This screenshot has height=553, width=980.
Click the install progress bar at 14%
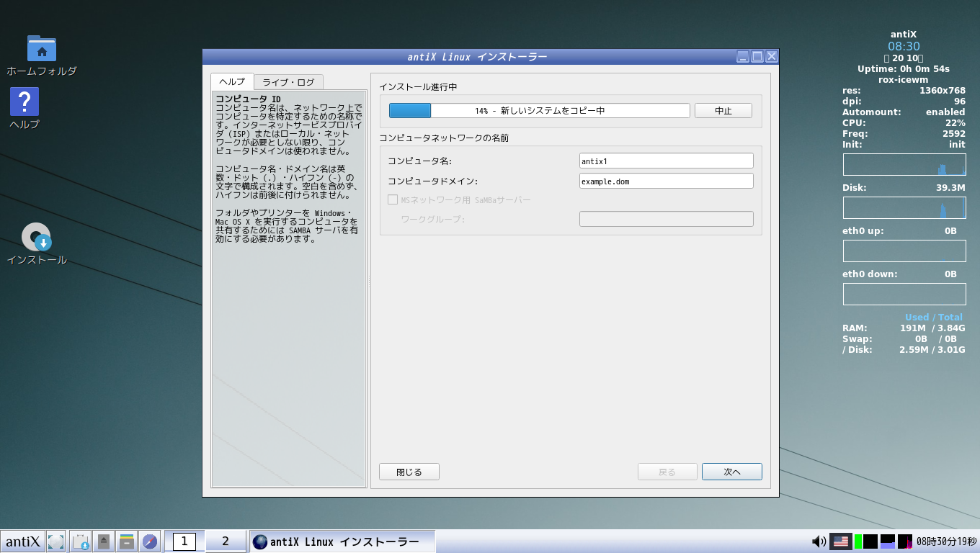point(540,111)
